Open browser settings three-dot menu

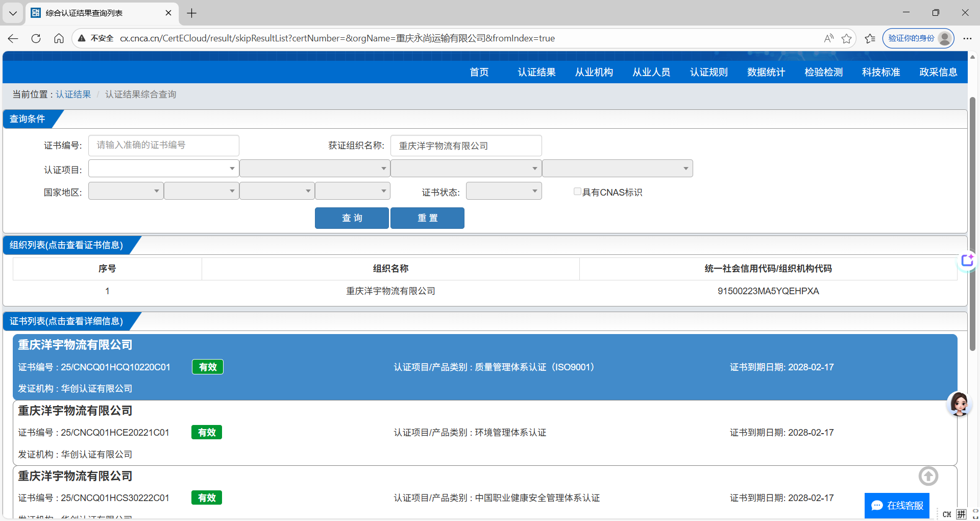pos(967,38)
